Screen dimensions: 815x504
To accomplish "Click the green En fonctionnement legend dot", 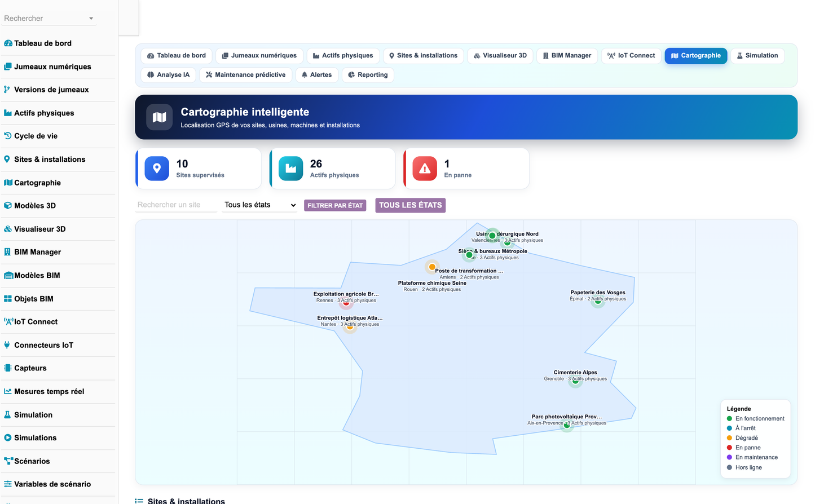I will point(729,418).
